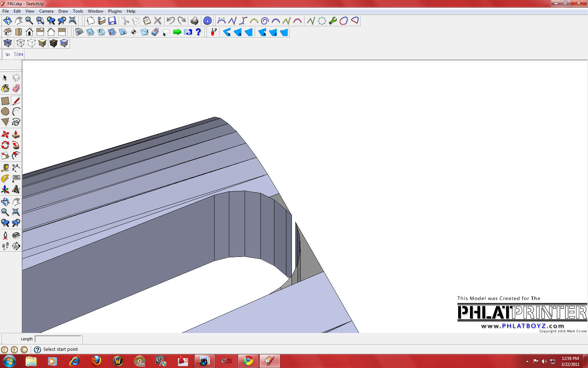Select the Circle drawing tool
588x368 pixels.
(x=5, y=111)
